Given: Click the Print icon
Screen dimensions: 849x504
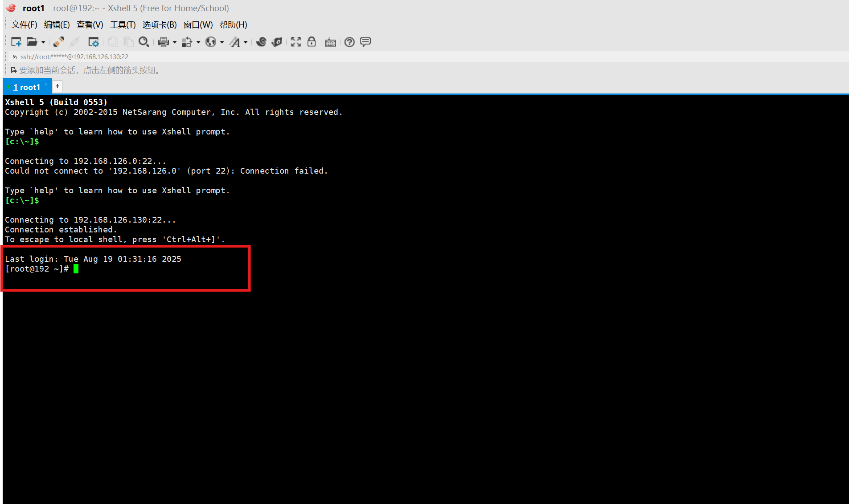Looking at the screenshot, I should pyautogui.click(x=164, y=42).
